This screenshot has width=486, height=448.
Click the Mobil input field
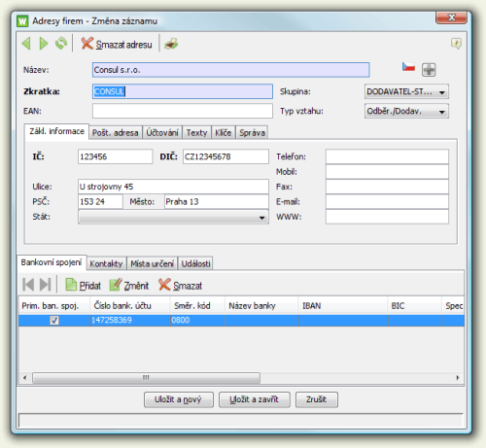[387, 172]
